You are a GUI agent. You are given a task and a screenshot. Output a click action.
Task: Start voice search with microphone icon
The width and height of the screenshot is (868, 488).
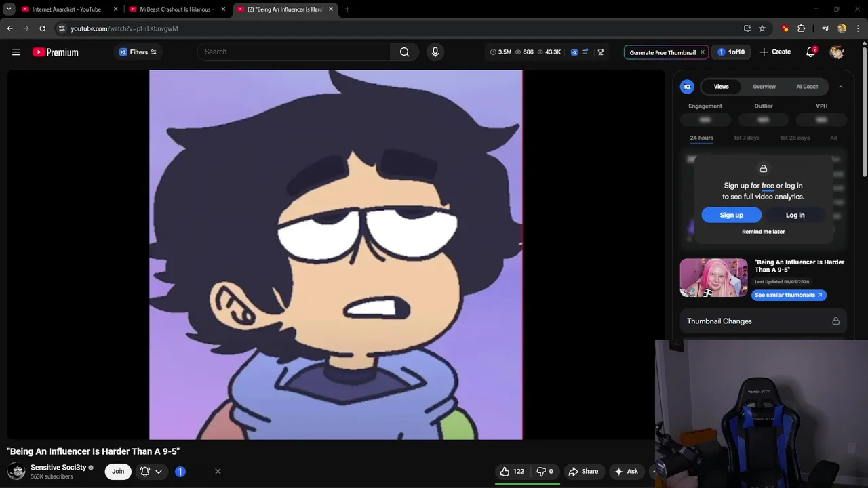coord(435,52)
